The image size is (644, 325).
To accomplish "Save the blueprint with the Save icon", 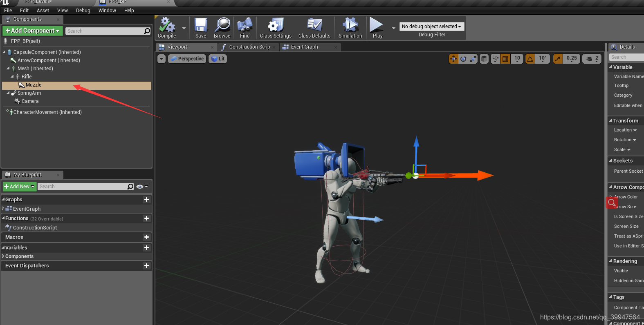I will 201,28.
